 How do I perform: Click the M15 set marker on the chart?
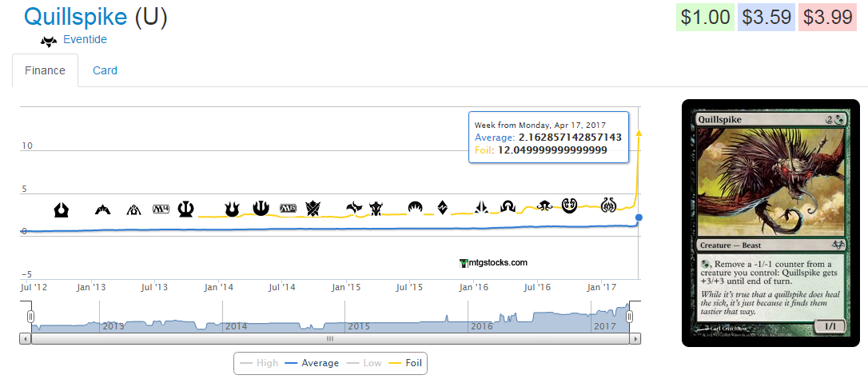tap(289, 209)
